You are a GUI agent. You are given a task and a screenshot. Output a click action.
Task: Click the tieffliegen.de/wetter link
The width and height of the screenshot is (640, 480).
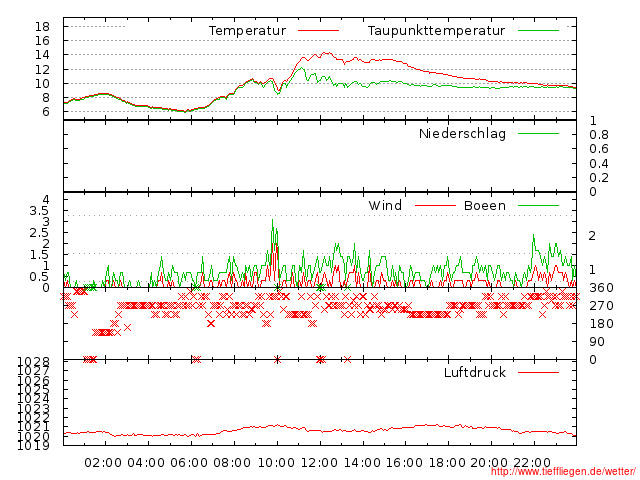tap(563, 472)
